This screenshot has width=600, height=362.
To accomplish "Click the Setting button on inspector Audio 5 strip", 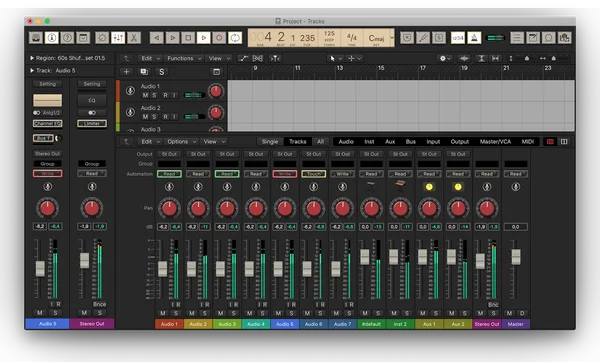I will click(47, 84).
